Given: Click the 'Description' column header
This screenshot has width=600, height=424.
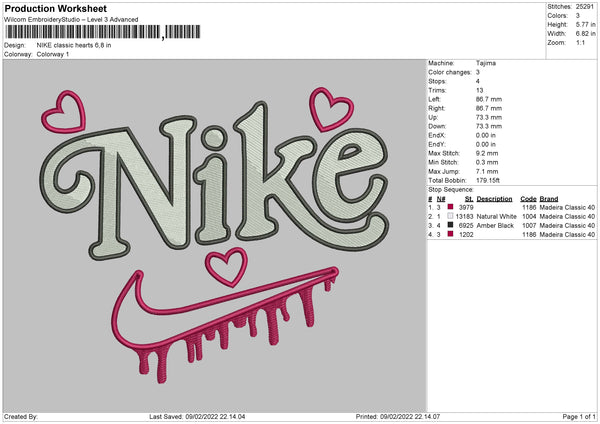Looking at the screenshot, I should pyautogui.click(x=494, y=199).
